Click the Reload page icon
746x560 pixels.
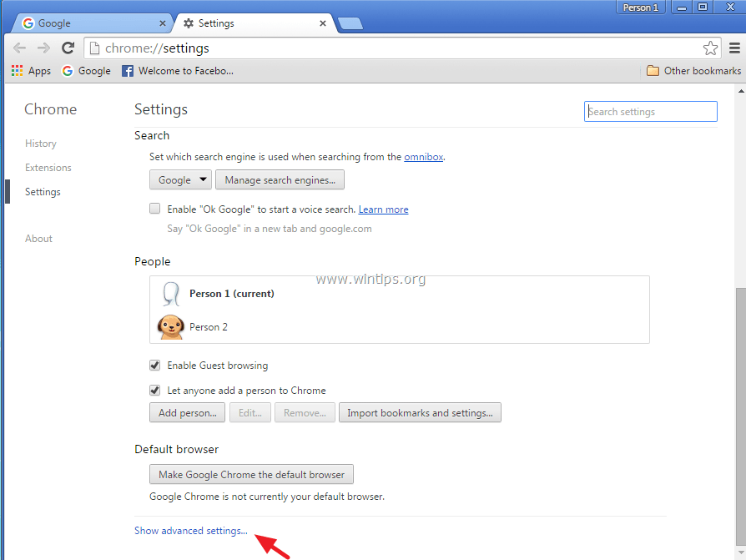(68, 48)
